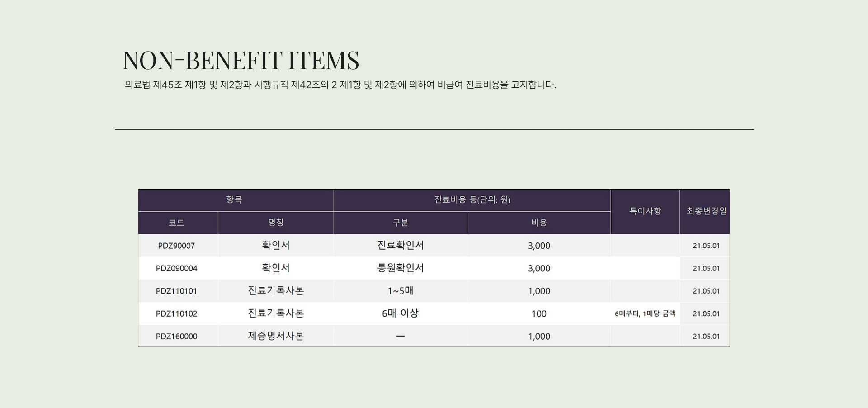Click the 특이사항 column header
Image resolution: width=868 pixels, height=408 pixels.
(x=645, y=211)
